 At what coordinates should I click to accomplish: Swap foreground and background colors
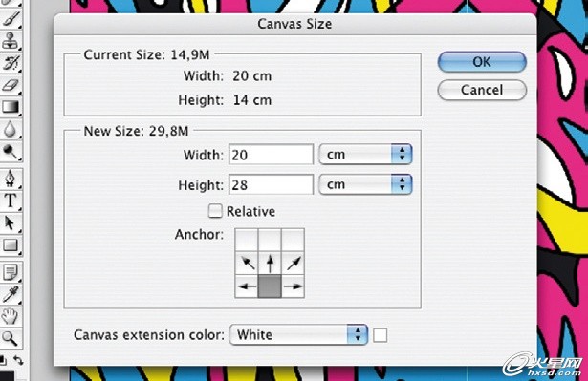18,360
